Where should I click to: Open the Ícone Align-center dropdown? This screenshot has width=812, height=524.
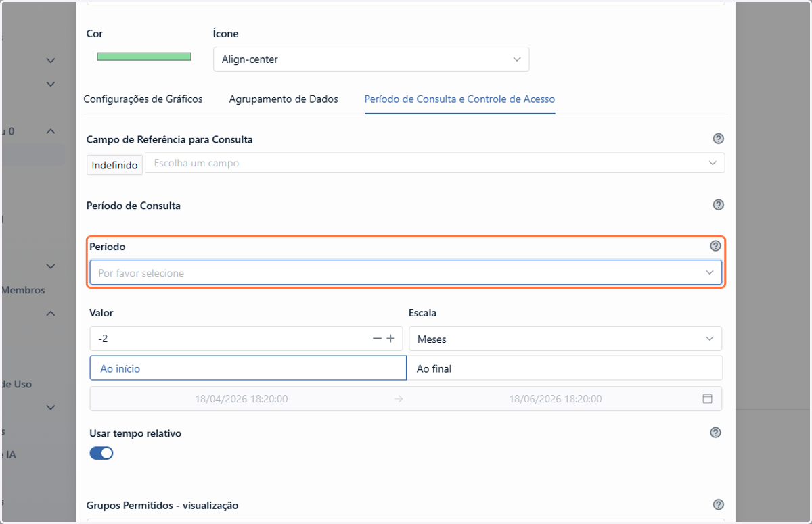[x=371, y=59]
